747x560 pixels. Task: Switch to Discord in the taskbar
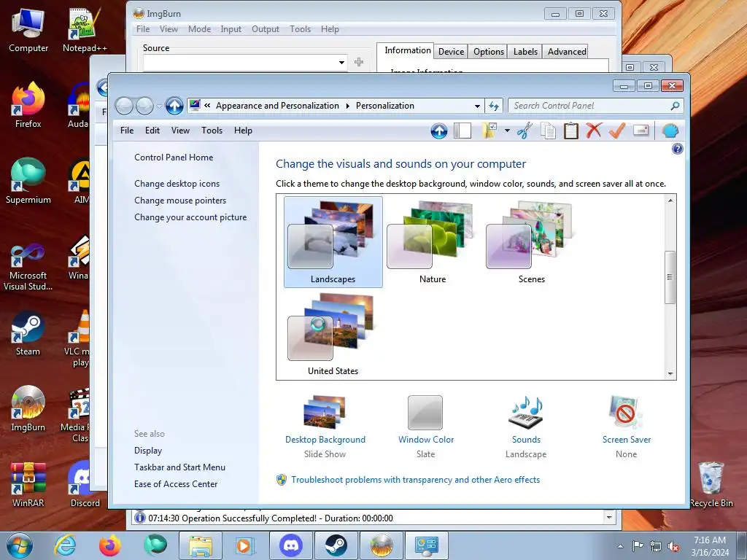click(x=291, y=545)
